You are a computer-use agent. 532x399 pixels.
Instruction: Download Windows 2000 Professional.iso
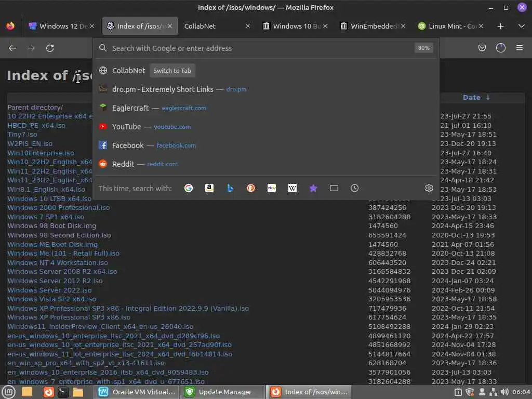(x=59, y=208)
